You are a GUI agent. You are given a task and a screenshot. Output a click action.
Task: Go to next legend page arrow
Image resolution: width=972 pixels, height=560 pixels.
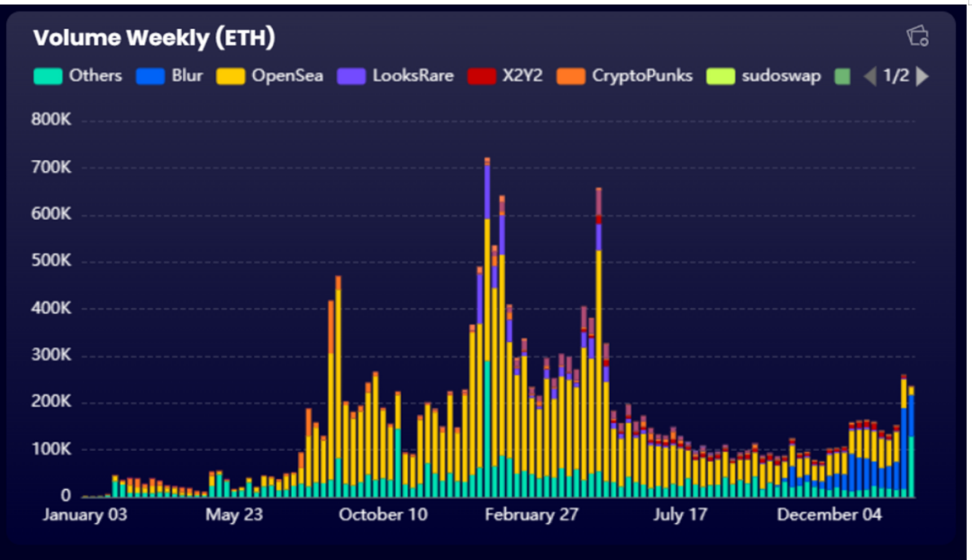pos(922,77)
